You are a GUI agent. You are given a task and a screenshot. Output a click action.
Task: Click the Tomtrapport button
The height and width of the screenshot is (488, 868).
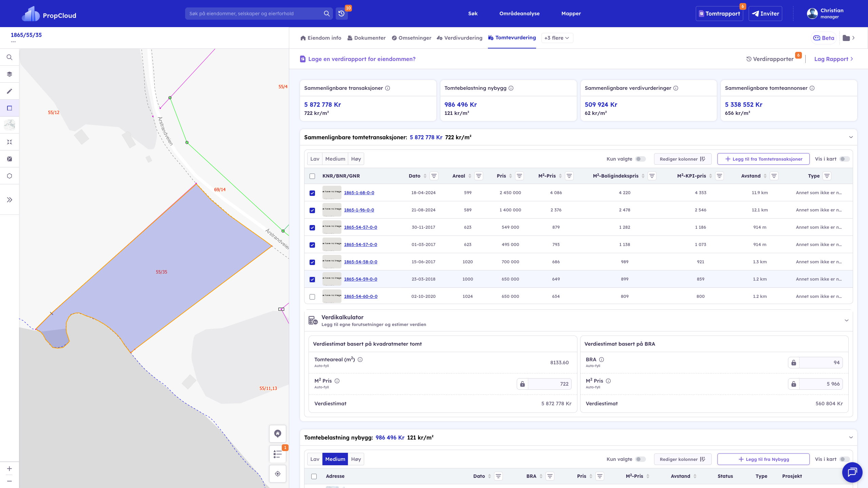click(x=719, y=14)
